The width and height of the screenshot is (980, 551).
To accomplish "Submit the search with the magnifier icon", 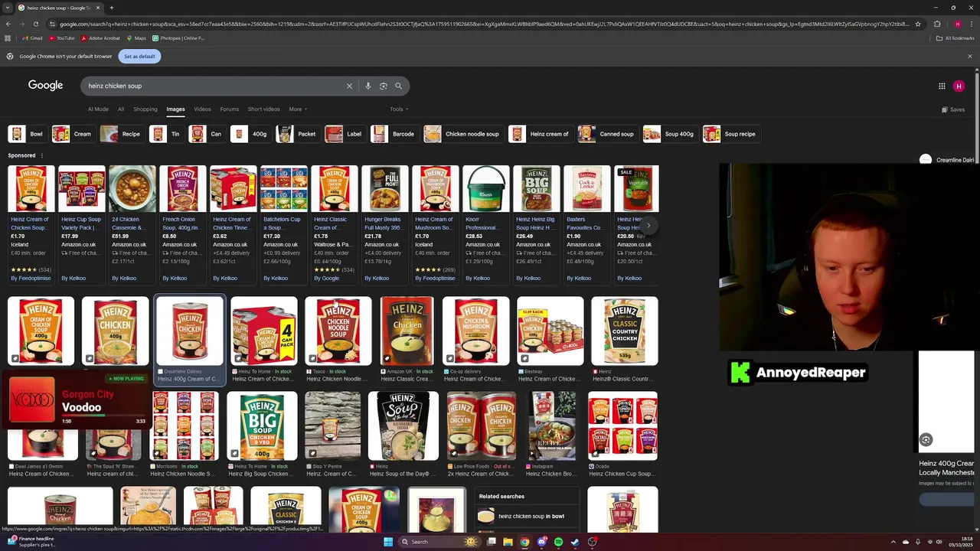I will point(398,86).
